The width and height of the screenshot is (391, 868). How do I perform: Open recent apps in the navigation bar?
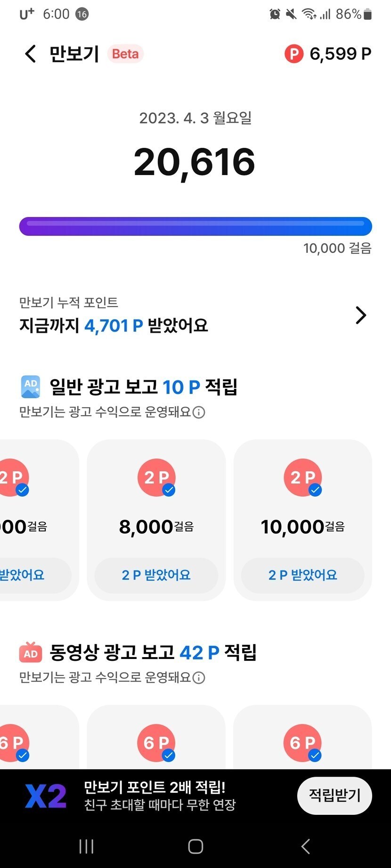(86, 846)
